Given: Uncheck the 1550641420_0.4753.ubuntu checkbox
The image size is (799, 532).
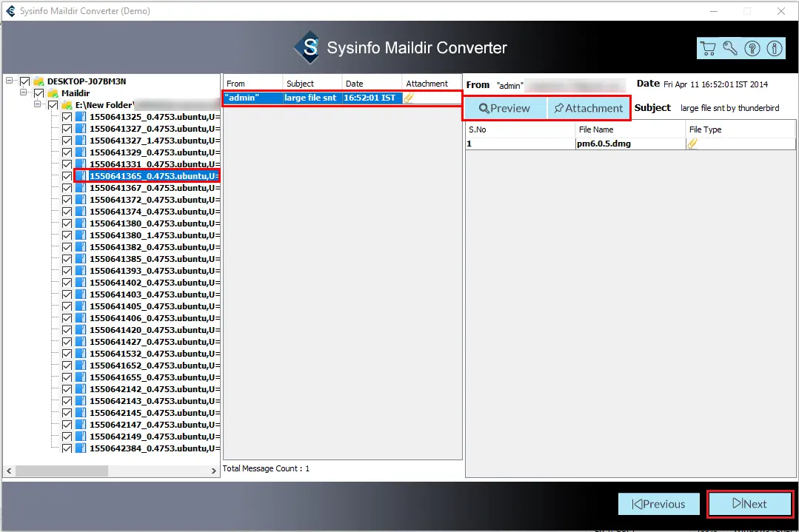Looking at the screenshot, I should click(67, 330).
